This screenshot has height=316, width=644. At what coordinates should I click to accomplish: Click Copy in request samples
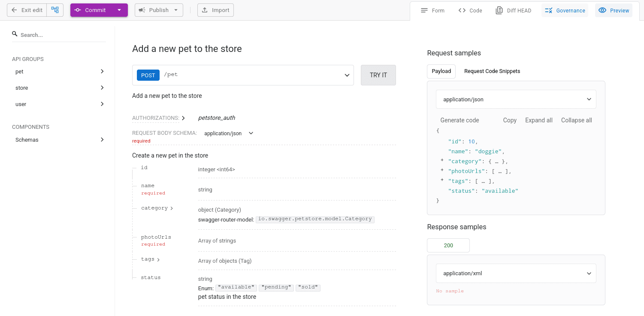(x=510, y=120)
